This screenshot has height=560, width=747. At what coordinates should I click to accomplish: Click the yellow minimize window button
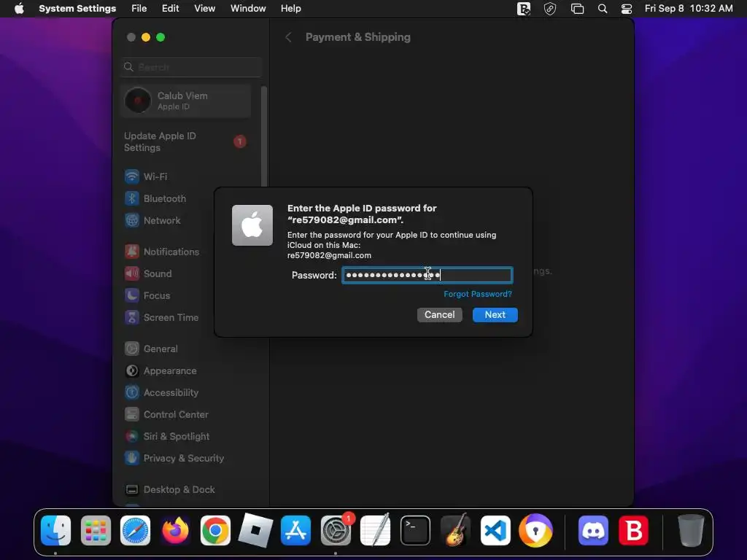pos(146,37)
